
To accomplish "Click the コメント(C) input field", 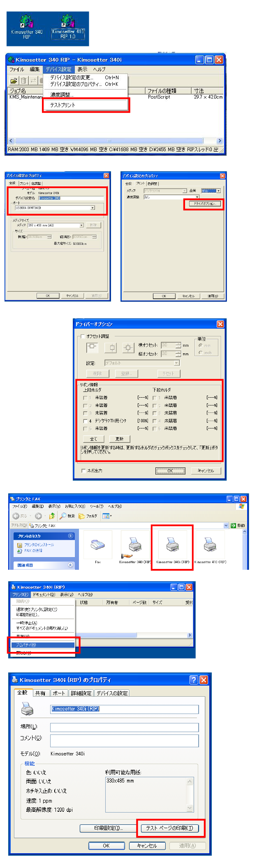I will (x=124, y=741).
